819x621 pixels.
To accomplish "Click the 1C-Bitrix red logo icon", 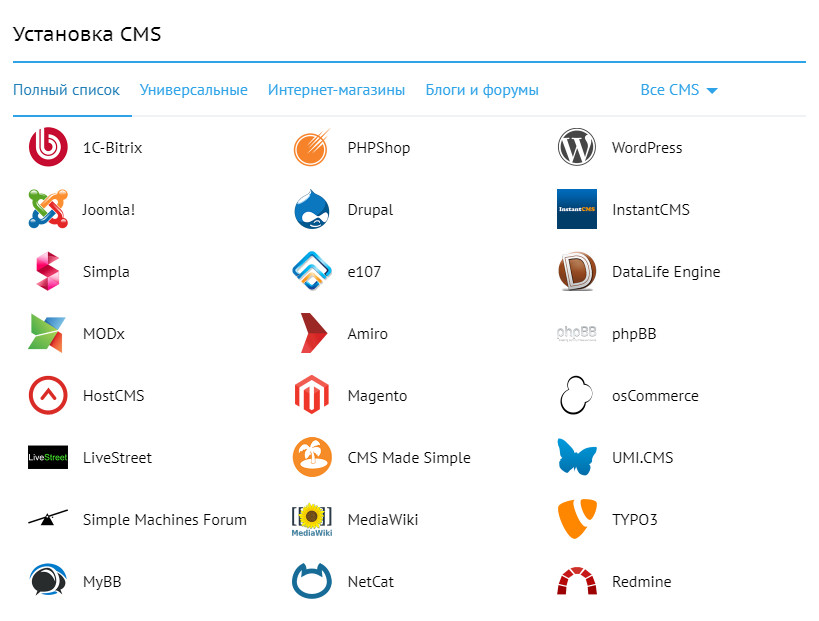I will click(x=48, y=147).
